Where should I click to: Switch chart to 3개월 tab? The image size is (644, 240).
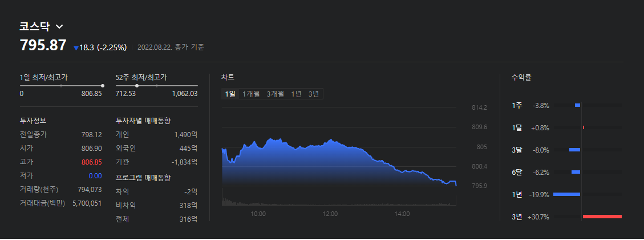[275, 94]
